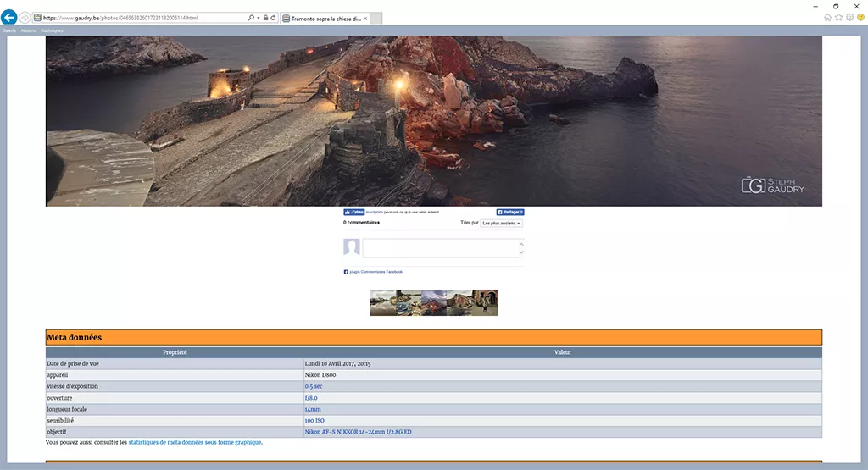Open the 'Les plus anciens' sort dropdown
The image size is (868, 470).
502,223
